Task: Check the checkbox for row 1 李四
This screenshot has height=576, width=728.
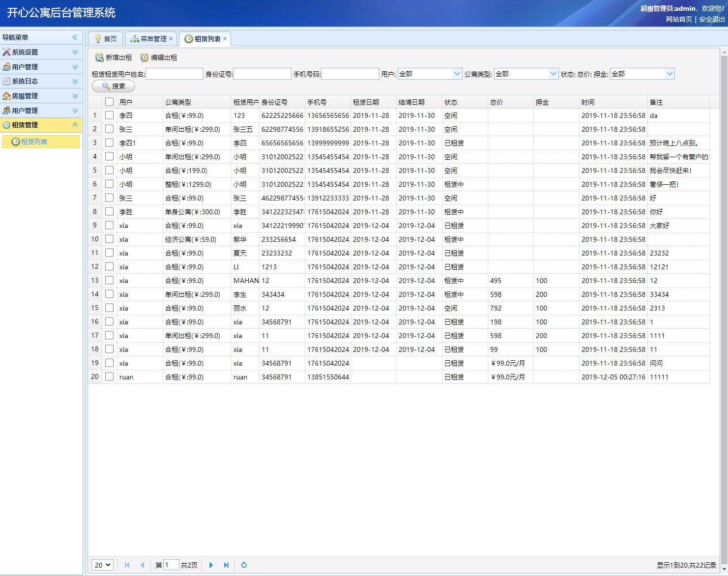Action: click(x=109, y=115)
